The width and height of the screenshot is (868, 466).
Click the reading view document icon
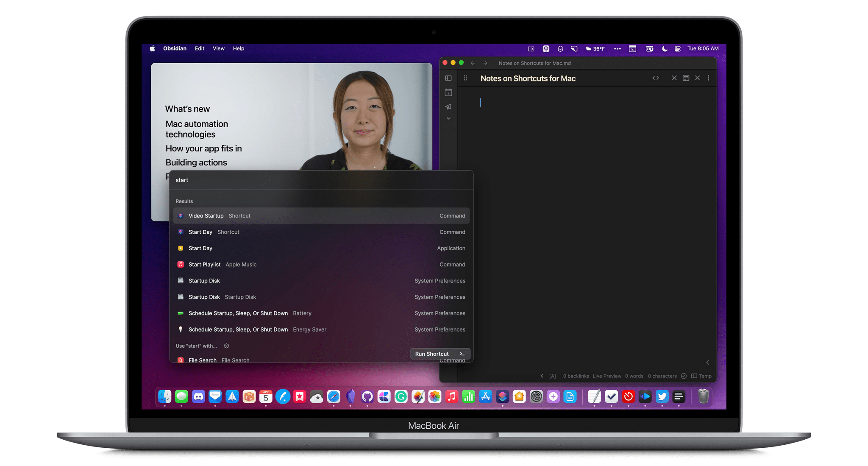tap(686, 78)
